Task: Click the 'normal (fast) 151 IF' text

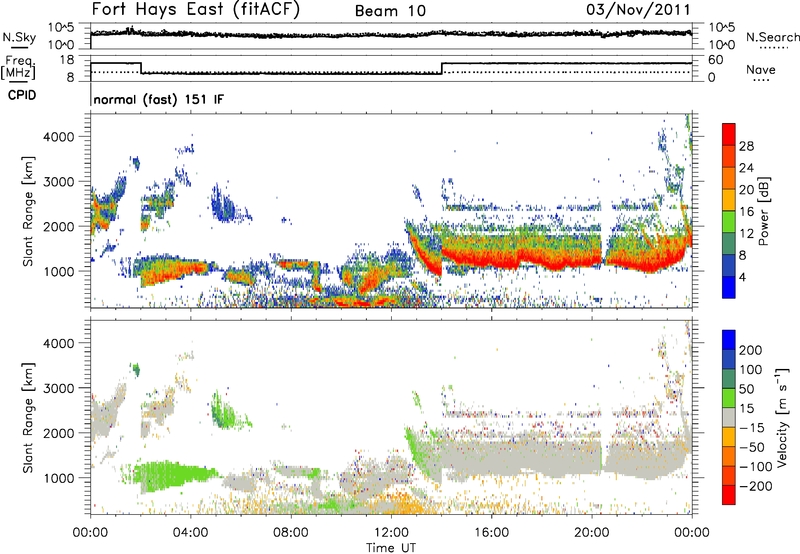Action: pyautogui.click(x=159, y=99)
